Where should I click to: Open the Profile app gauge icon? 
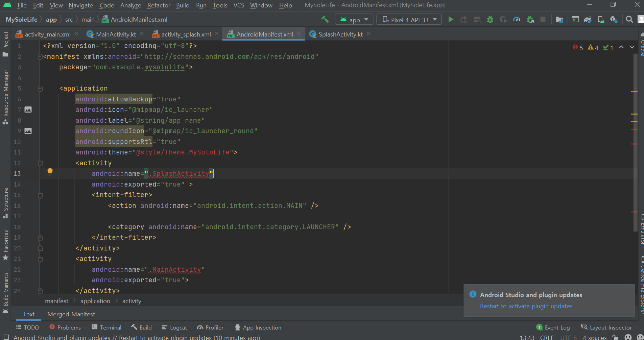(517, 20)
